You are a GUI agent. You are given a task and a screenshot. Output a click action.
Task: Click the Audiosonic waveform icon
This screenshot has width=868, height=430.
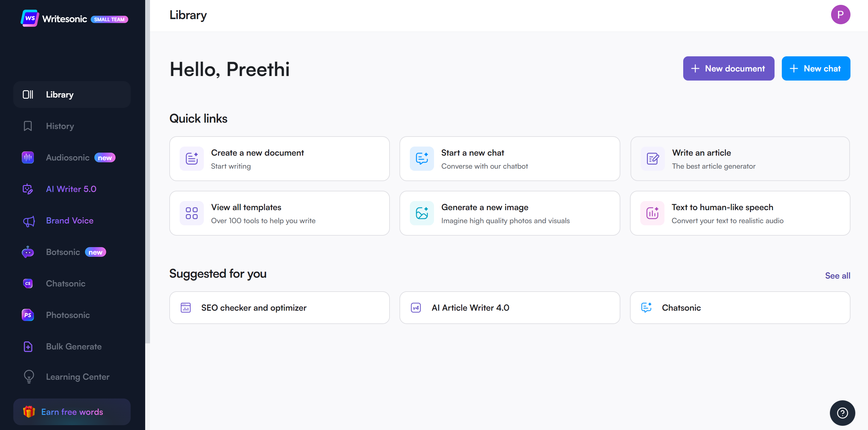point(28,157)
